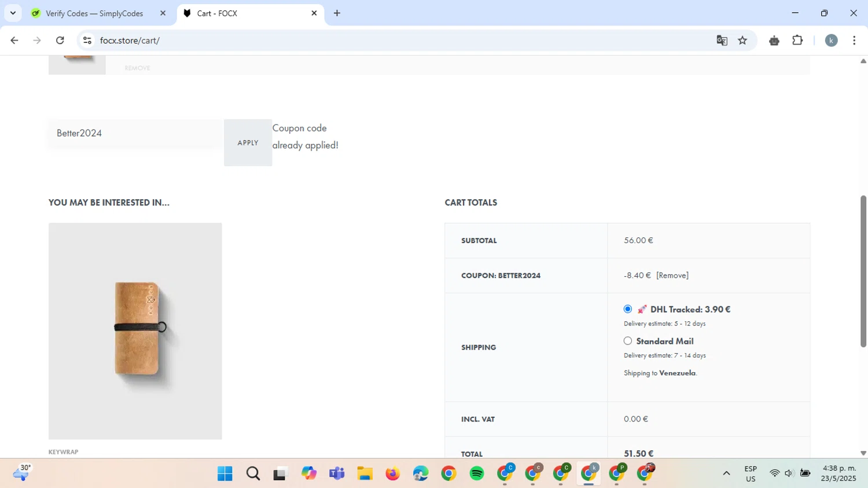Screen dimensions: 868x488
Task: Open the KEYWRAP product name link
Action: 63,452
